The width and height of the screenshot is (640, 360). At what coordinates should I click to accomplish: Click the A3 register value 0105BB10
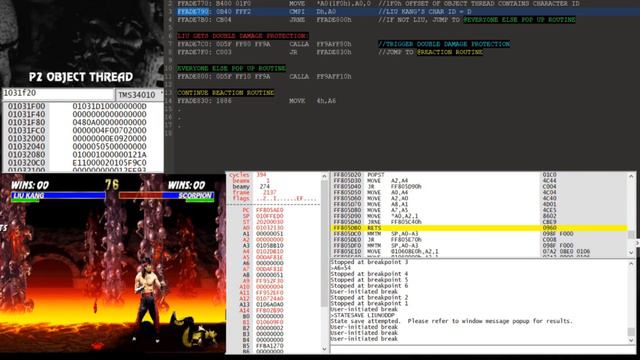point(269,246)
